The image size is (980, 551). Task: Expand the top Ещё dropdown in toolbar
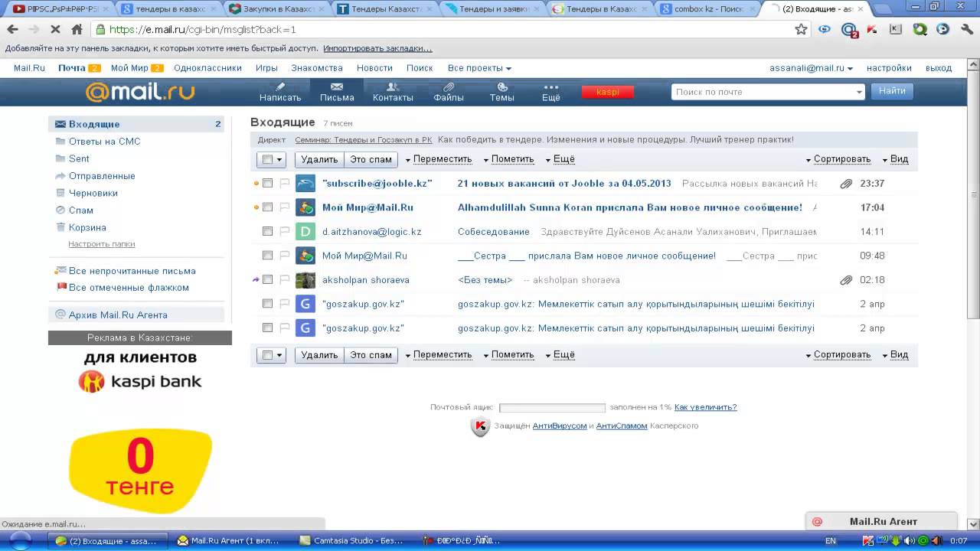pos(560,159)
